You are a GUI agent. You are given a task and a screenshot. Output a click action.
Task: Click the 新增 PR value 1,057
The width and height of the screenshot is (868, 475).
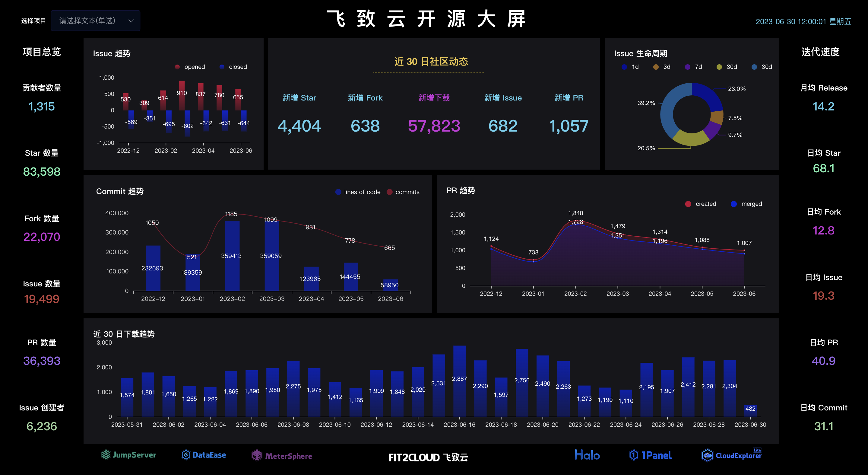[569, 126]
